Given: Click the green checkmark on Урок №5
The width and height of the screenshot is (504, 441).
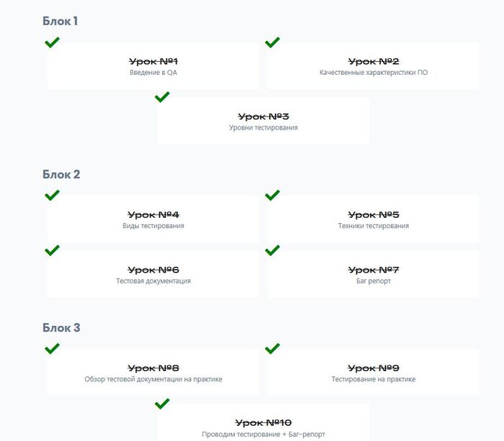Looking at the screenshot, I should click(x=272, y=195).
